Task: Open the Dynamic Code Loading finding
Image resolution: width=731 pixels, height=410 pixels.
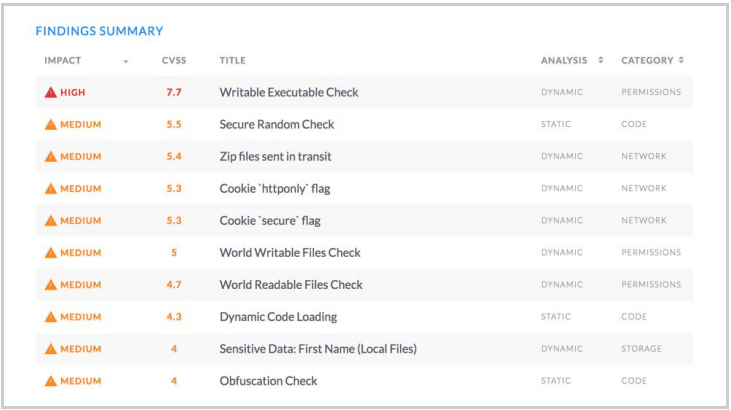Action: point(278,317)
